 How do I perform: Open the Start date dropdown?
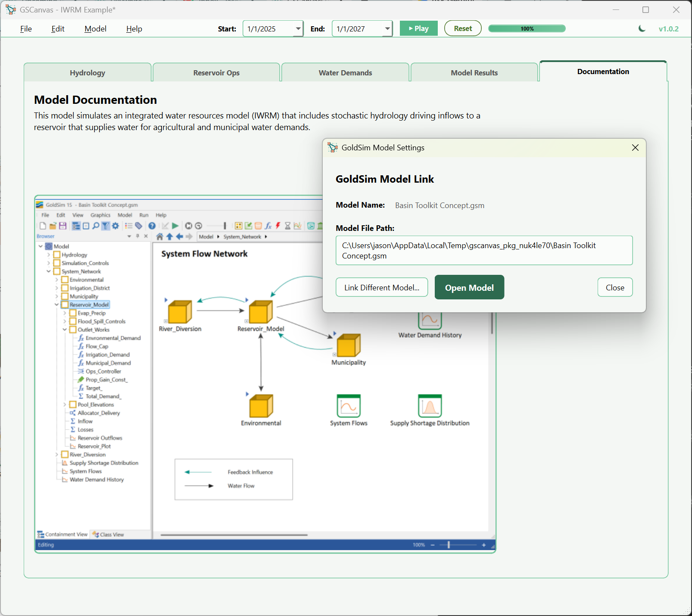[x=298, y=29]
